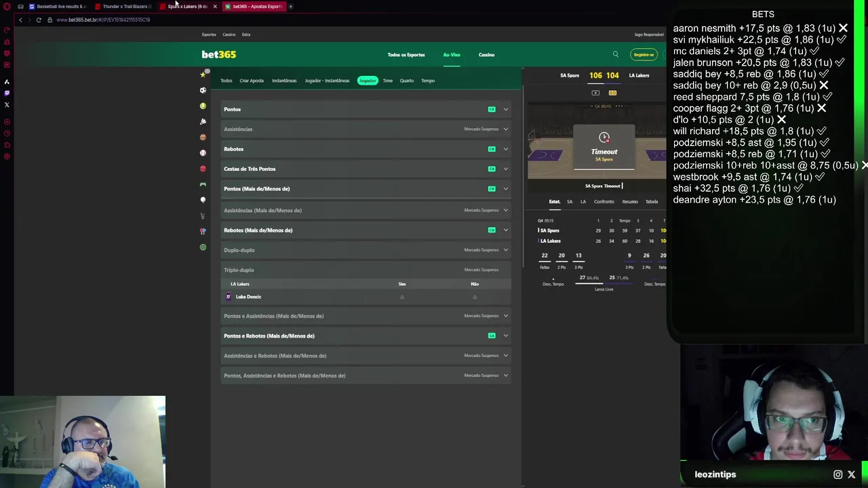Open Twitch from browser sidebar
Image resolution: width=868 pixels, height=488 pixels.
[7, 93]
